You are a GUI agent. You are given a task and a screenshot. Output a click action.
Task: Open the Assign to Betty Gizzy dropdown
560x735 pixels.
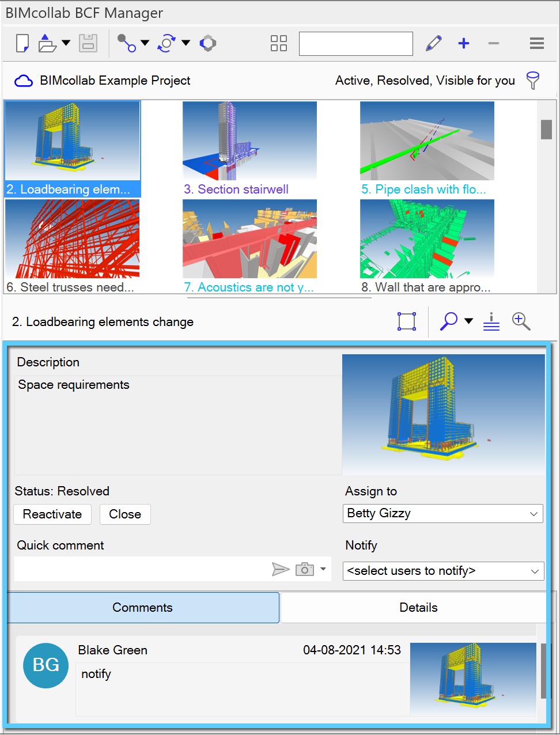443,513
